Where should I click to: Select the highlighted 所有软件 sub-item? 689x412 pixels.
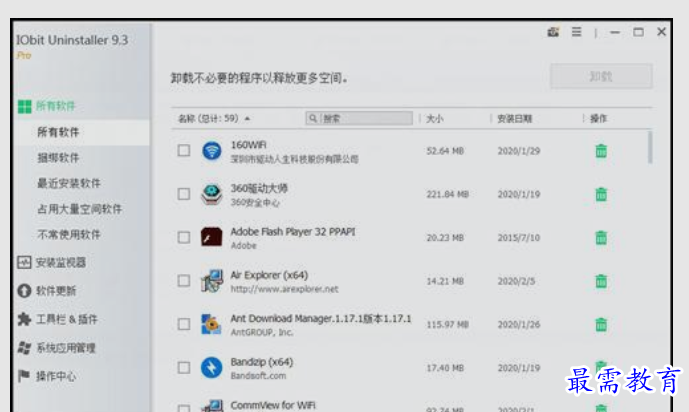(x=81, y=132)
